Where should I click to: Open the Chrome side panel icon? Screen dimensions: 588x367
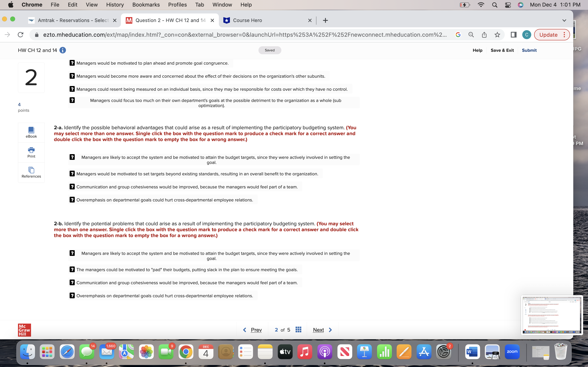(x=513, y=35)
